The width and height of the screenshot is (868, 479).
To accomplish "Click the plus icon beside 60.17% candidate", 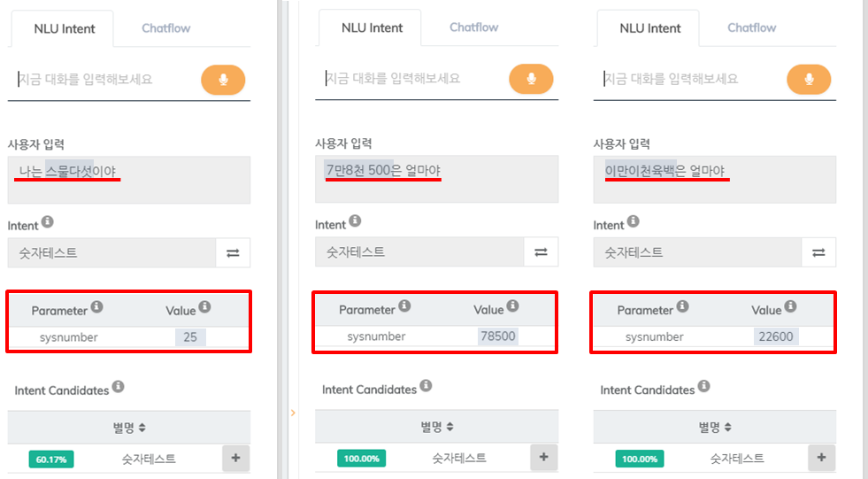I will [236, 458].
